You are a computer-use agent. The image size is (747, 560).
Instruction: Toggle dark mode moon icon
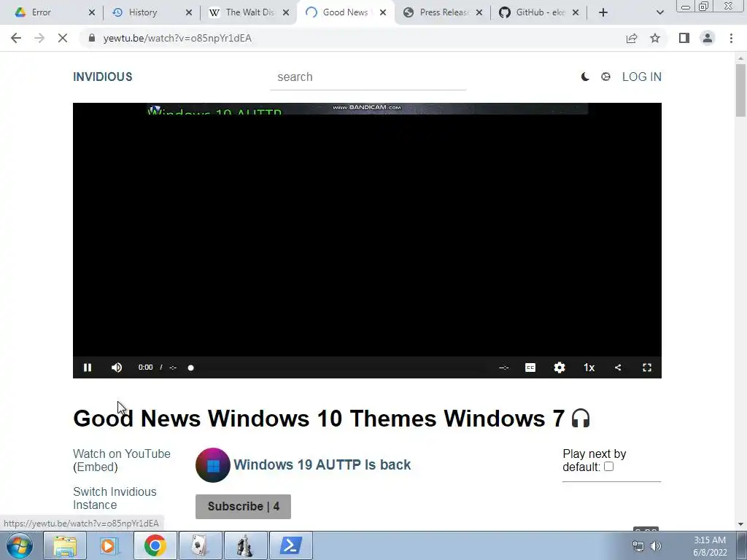click(x=585, y=77)
